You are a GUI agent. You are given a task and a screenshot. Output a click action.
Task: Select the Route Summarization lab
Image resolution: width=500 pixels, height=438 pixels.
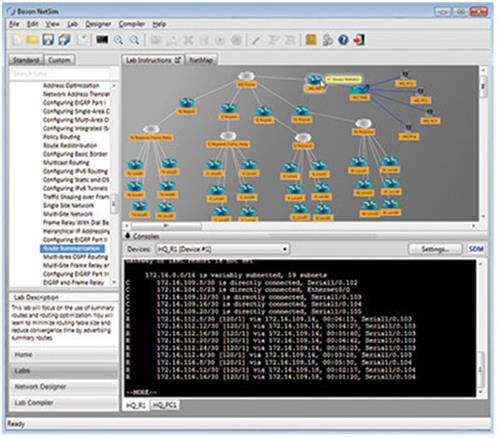tap(72, 248)
